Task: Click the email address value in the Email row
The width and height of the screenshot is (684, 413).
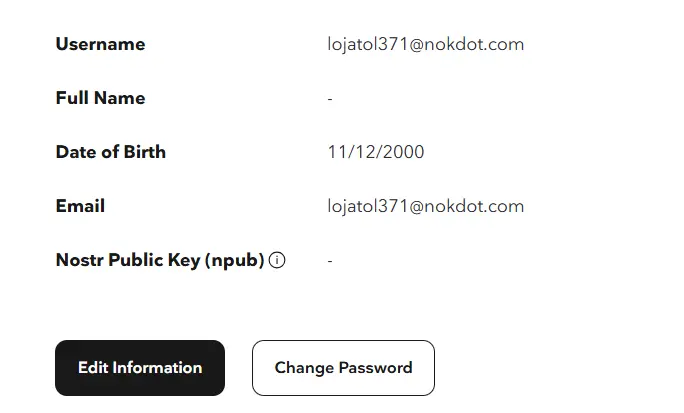Action: coord(426,206)
